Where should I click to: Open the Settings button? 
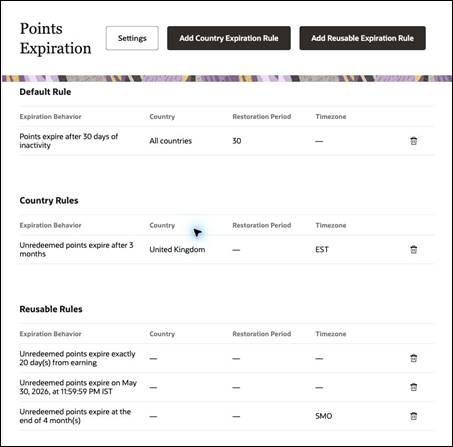coord(132,38)
